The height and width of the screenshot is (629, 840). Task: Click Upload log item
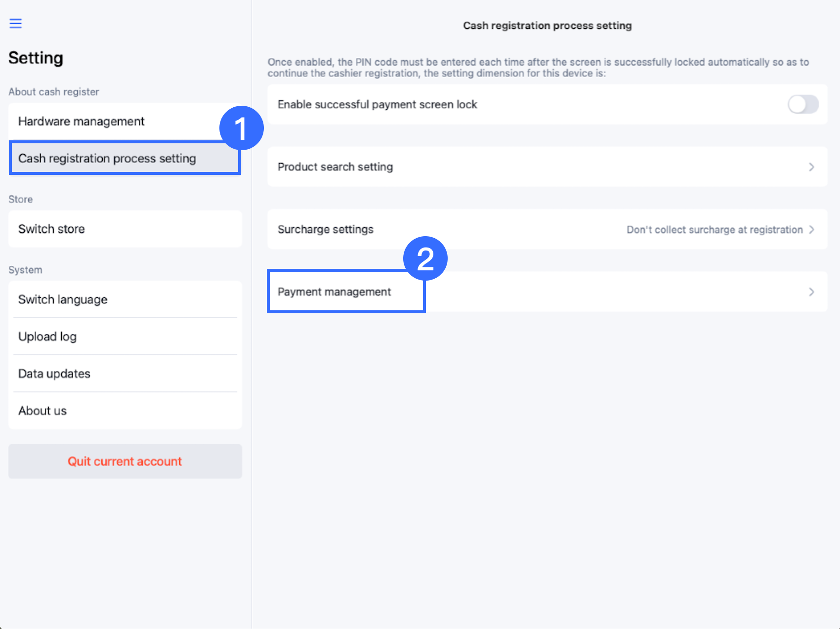[47, 337]
